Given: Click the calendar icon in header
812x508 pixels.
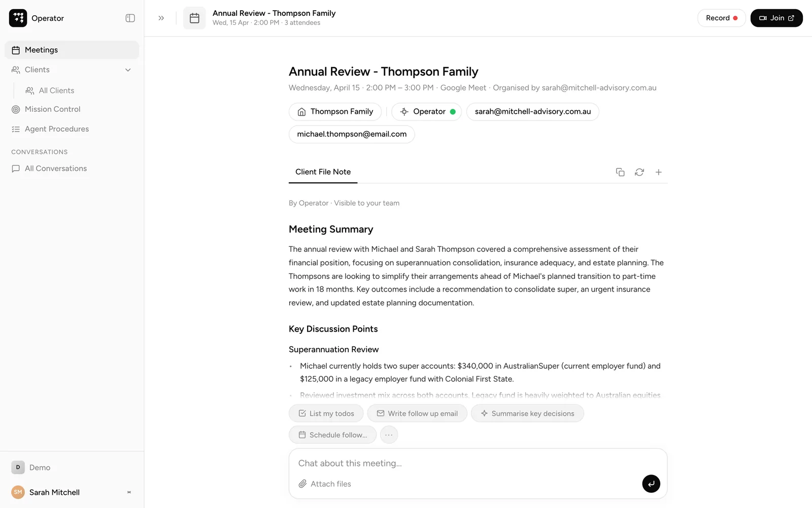Looking at the screenshot, I should [x=194, y=18].
